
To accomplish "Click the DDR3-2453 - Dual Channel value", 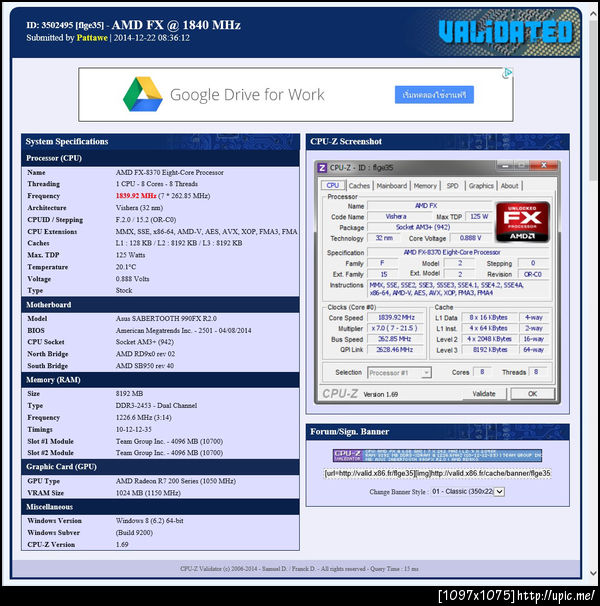I will [156, 405].
